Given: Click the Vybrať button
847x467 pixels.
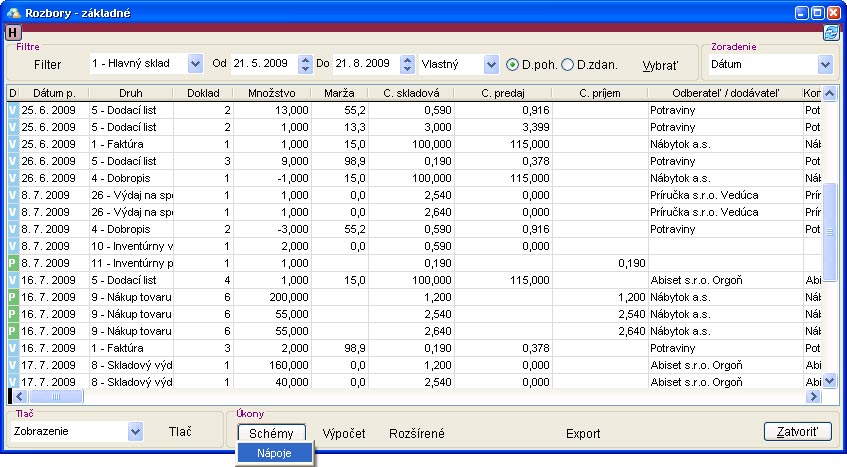Looking at the screenshot, I should [x=659, y=64].
